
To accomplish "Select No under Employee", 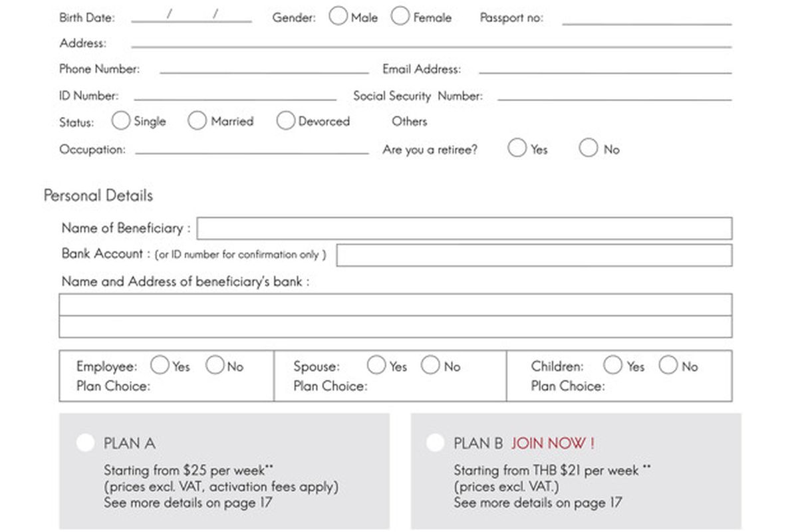I will pyautogui.click(x=215, y=364).
